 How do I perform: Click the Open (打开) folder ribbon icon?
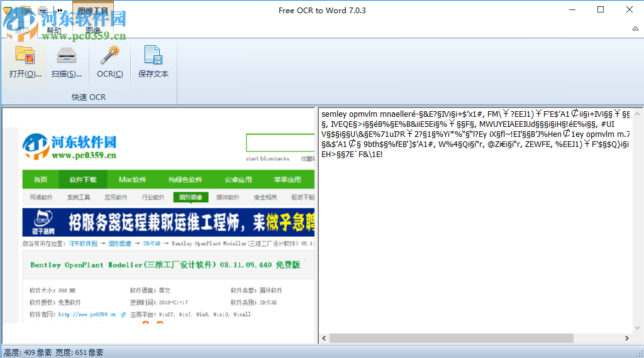[x=25, y=55]
